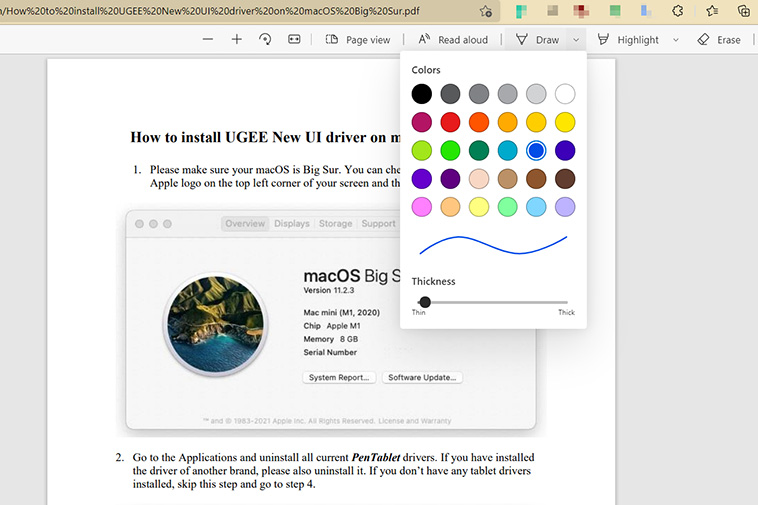Screen dimensions: 758x505
Task: Select the Highlight tool
Action: point(628,40)
